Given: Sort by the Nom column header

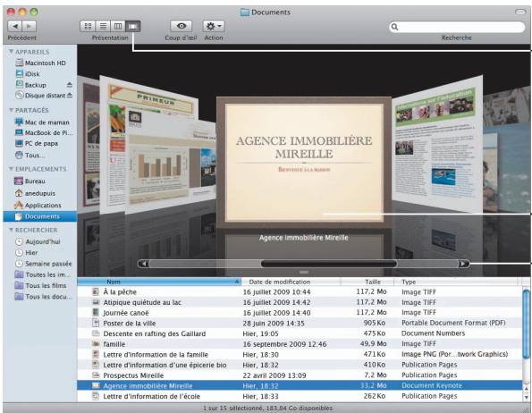Looking at the screenshot, I should (159, 282).
